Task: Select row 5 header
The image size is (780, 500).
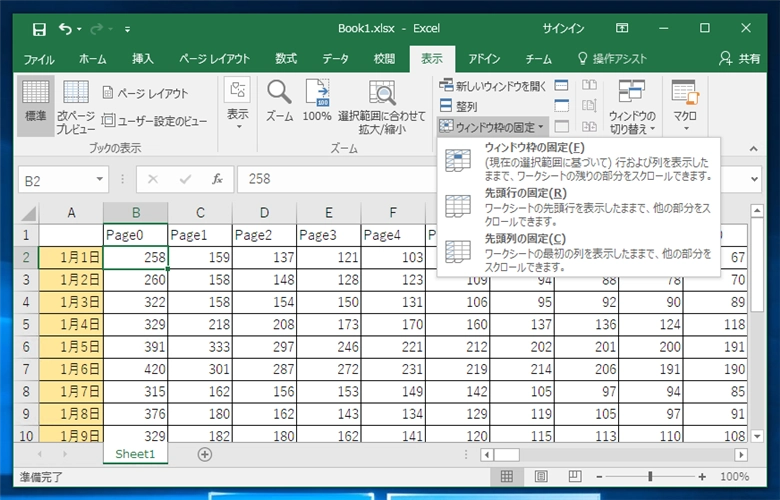Action: [x=26, y=324]
